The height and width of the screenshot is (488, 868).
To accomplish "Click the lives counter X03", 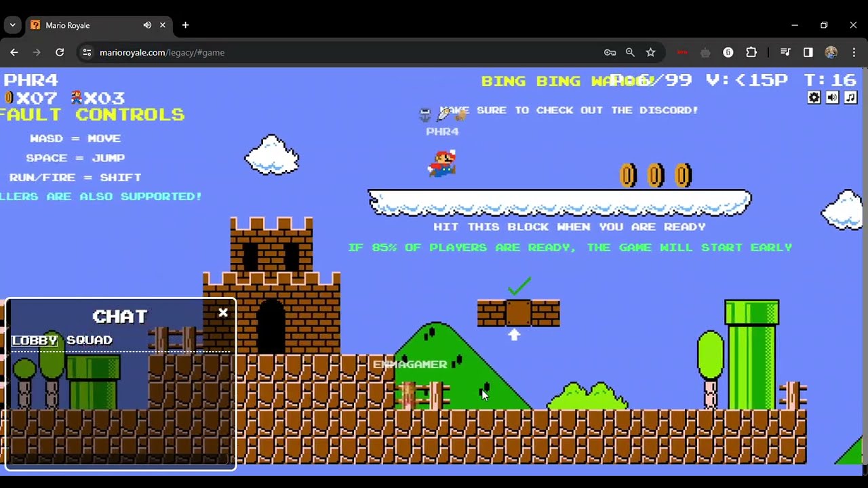I will point(98,98).
